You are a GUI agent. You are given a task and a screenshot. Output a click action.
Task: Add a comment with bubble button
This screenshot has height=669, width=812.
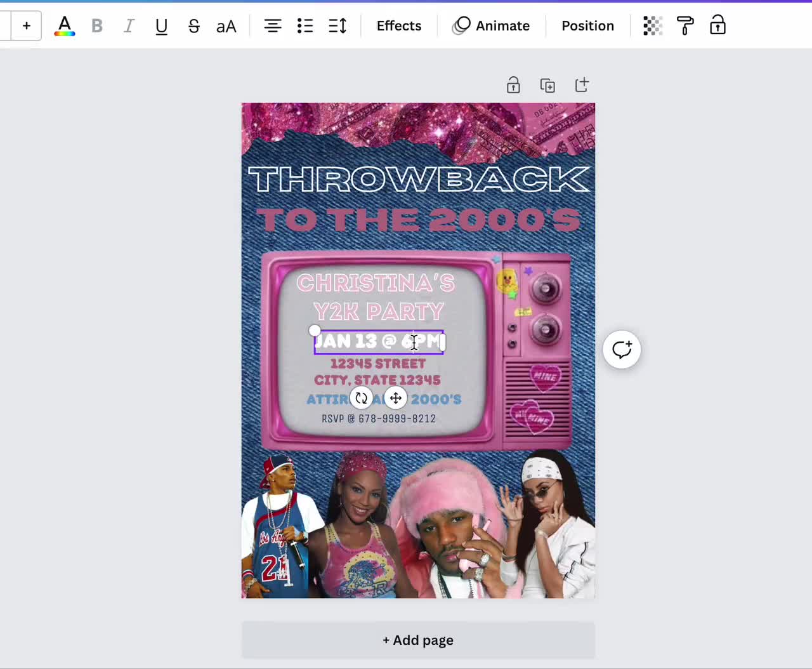pos(622,349)
